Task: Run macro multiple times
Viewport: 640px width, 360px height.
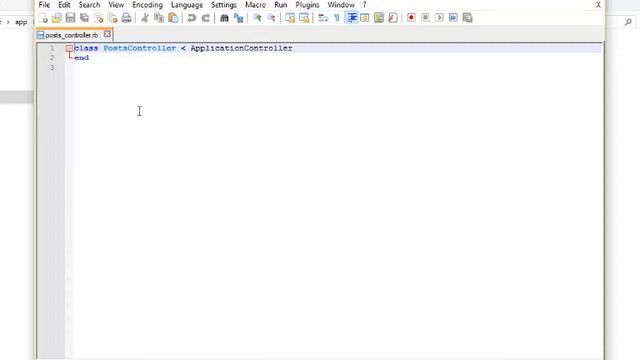Action: pos(453,18)
